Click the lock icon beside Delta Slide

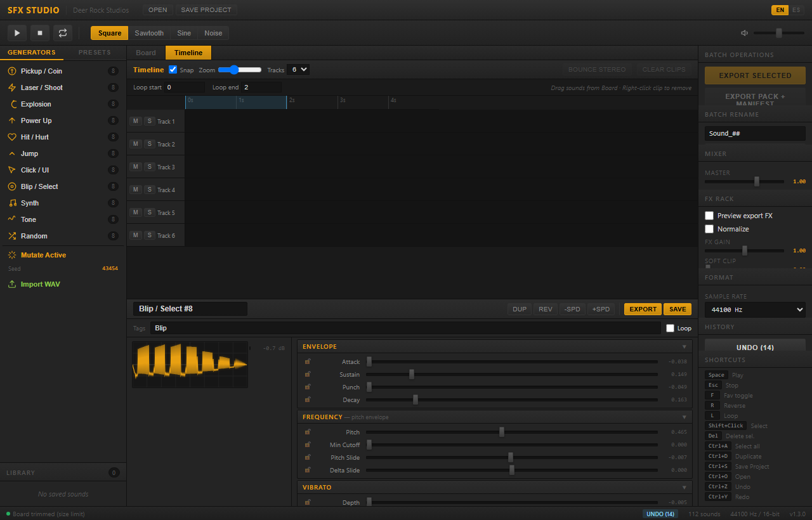click(308, 470)
